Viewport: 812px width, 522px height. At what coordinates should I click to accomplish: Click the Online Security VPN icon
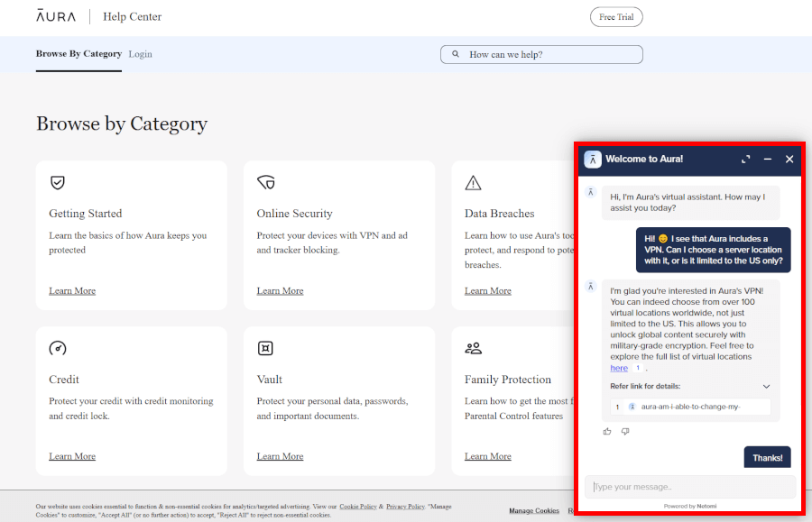point(266,183)
